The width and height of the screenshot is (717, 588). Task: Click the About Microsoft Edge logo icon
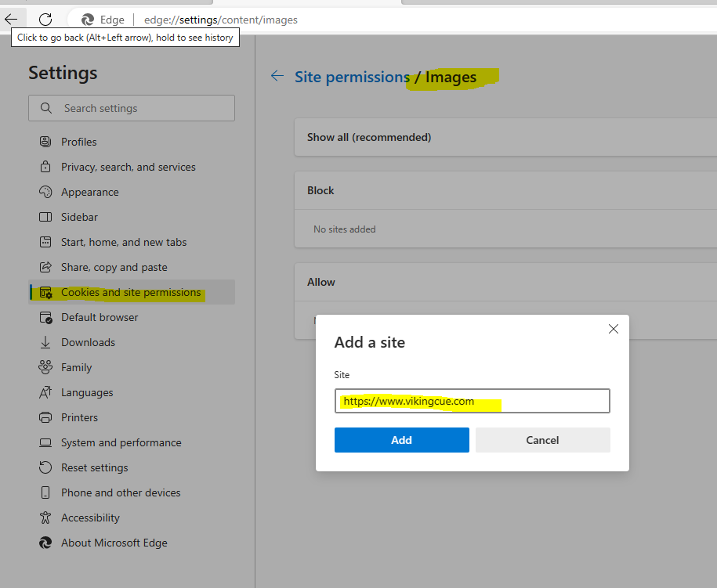[45, 543]
